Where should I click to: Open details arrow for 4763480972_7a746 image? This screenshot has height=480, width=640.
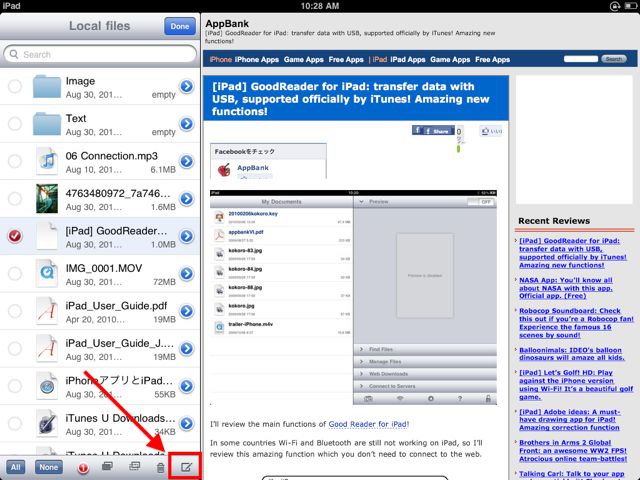coord(187,198)
